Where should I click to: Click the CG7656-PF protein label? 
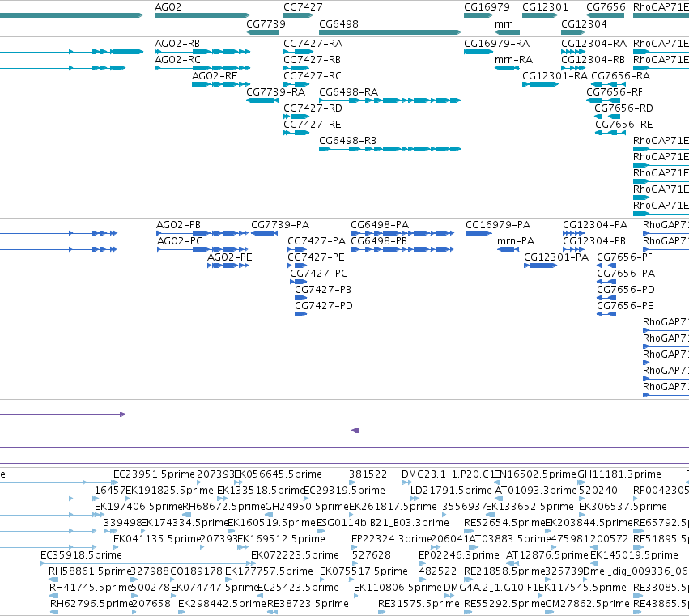pyautogui.click(x=624, y=257)
